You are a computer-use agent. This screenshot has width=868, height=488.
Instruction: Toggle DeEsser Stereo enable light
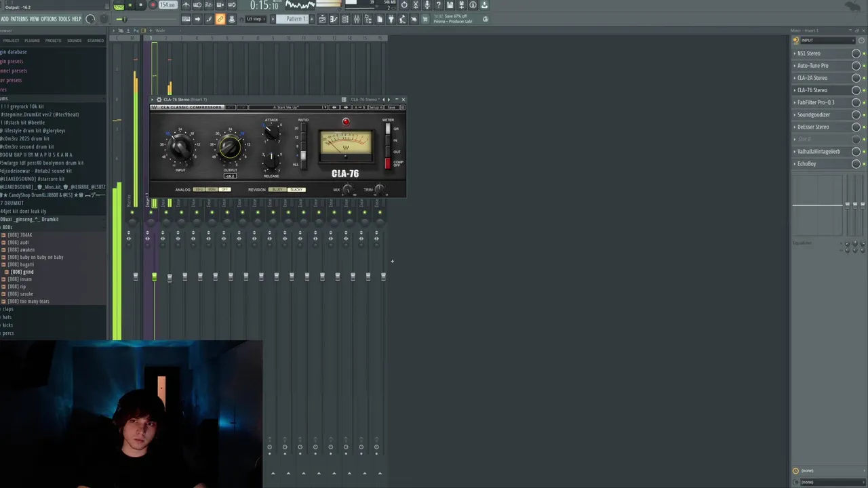(864, 127)
